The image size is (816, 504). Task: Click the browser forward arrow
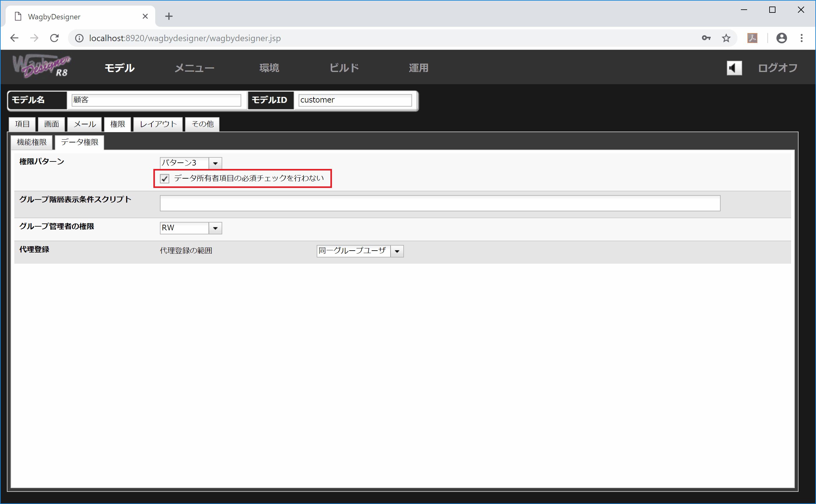[x=34, y=38]
